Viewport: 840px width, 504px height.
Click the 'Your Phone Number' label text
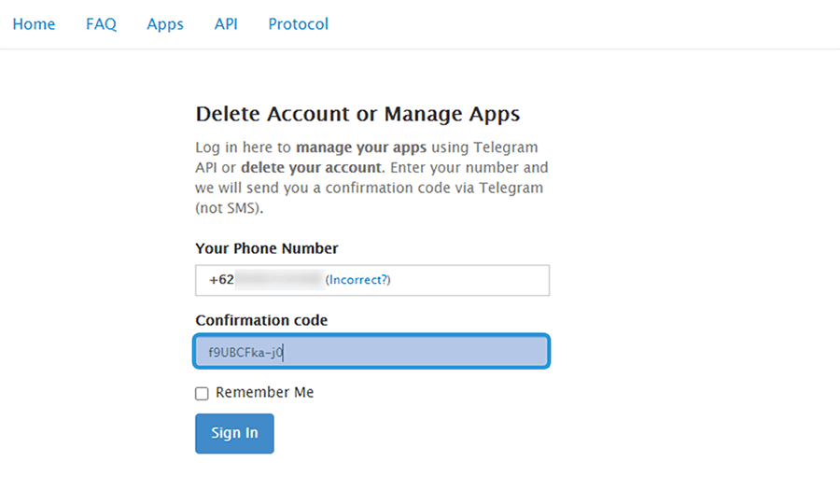coord(267,248)
